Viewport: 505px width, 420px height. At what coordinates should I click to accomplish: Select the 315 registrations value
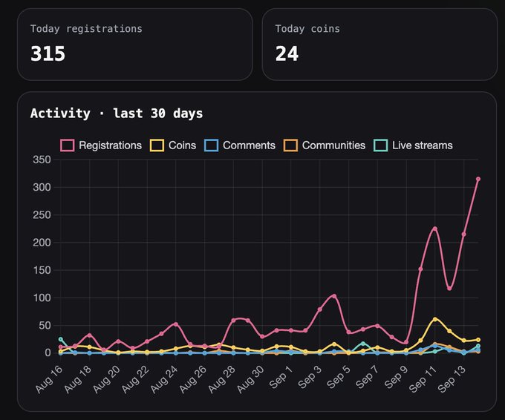(x=48, y=53)
